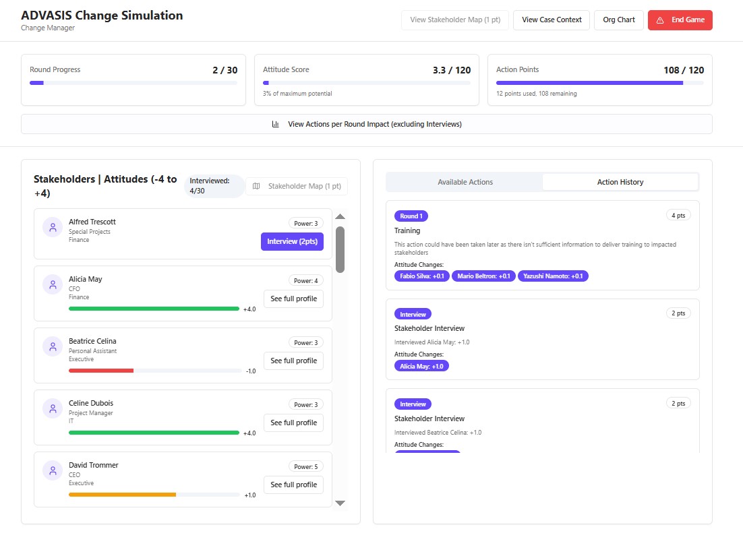The height and width of the screenshot is (560, 743).
Task: Select the Action History tab
Action: (x=620, y=182)
